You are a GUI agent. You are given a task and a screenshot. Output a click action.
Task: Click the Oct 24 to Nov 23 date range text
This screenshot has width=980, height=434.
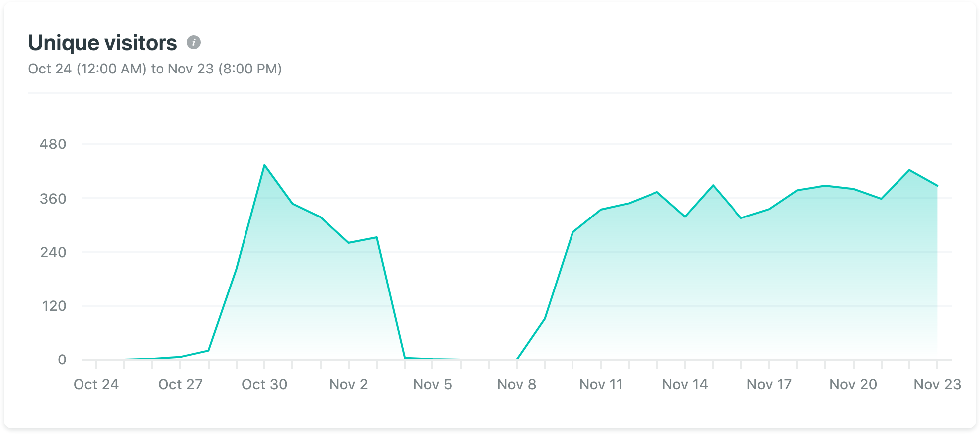(155, 69)
